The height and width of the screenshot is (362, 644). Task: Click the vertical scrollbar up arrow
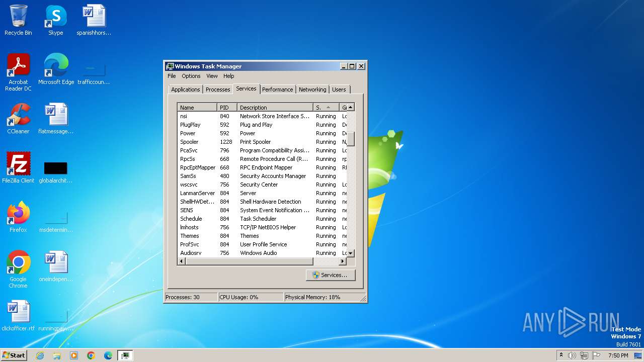tap(351, 107)
